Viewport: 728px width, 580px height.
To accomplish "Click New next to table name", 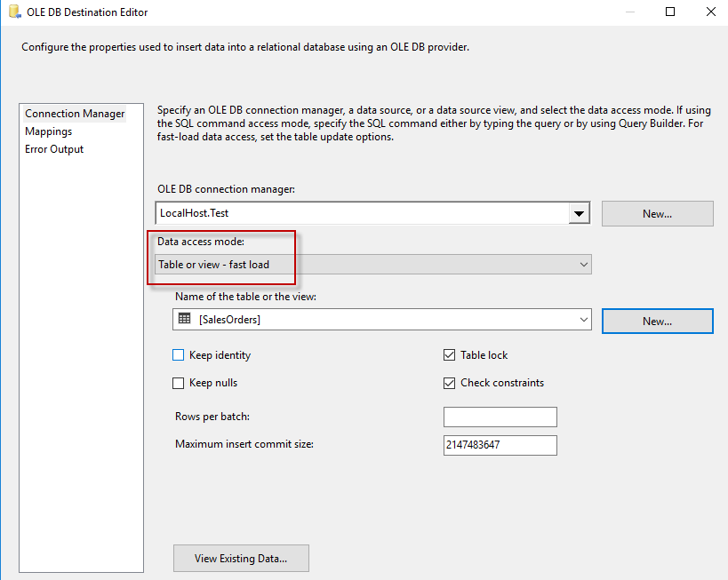I will pos(657,322).
